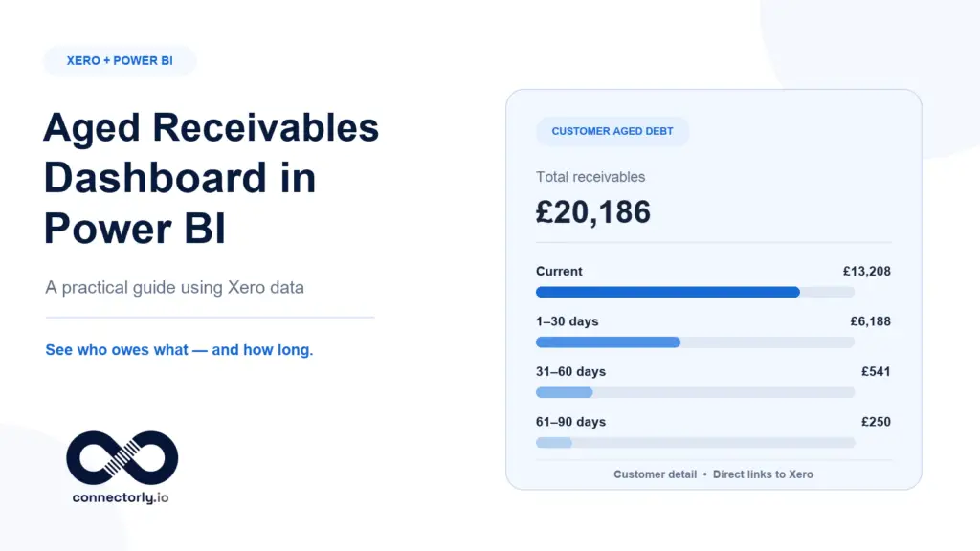Click the connectorly.io infinity logo
Image resolution: width=980 pixels, height=551 pixels.
(122, 457)
